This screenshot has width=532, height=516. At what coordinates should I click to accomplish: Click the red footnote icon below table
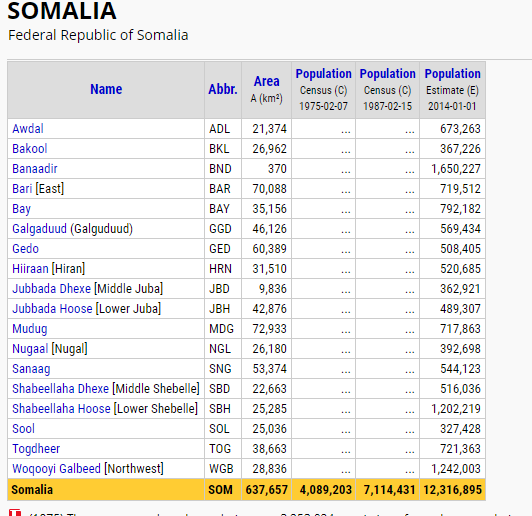click(x=14, y=512)
